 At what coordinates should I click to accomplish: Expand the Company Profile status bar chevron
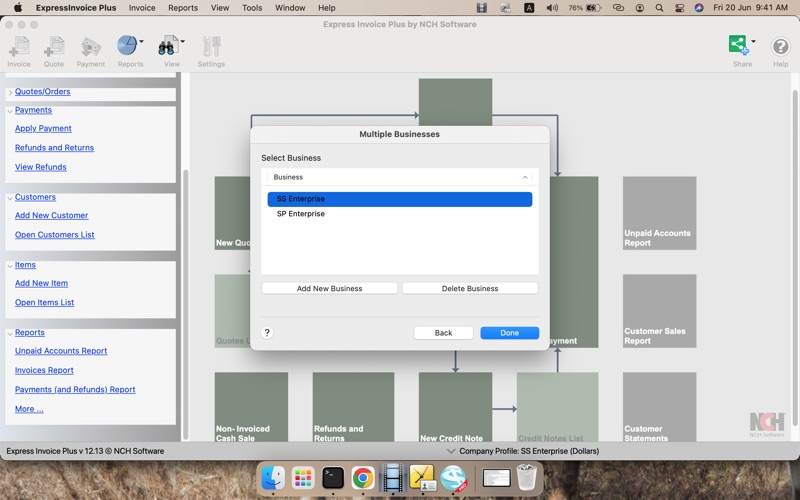pyautogui.click(x=451, y=451)
